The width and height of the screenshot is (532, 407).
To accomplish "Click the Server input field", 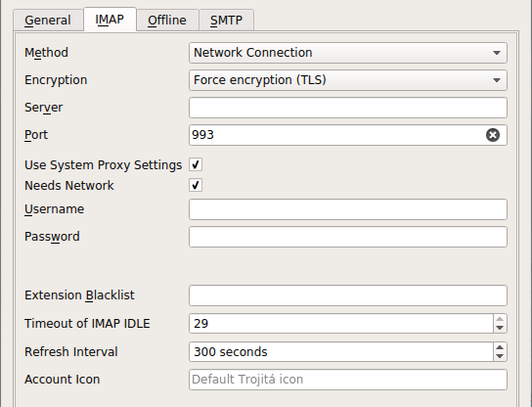I will (x=348, y=108).
